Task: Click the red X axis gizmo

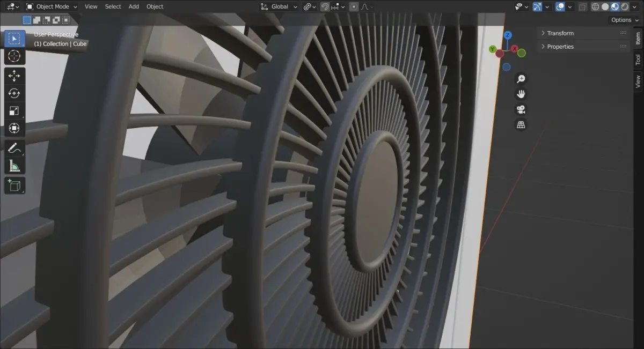Action: (515, 49)
